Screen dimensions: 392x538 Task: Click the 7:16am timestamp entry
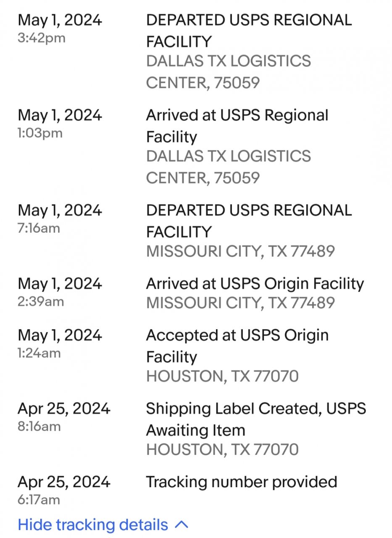point(39,228)
